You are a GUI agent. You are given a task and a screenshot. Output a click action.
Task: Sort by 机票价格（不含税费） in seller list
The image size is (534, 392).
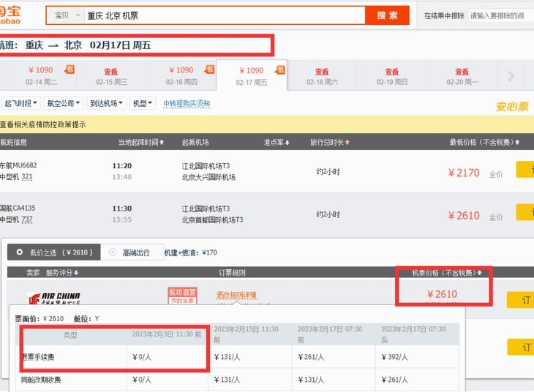(x=447, y=273)
